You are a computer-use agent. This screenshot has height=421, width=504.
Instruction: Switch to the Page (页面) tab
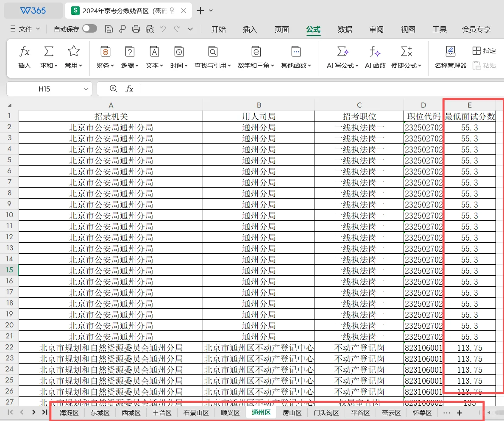pos(281,29)
